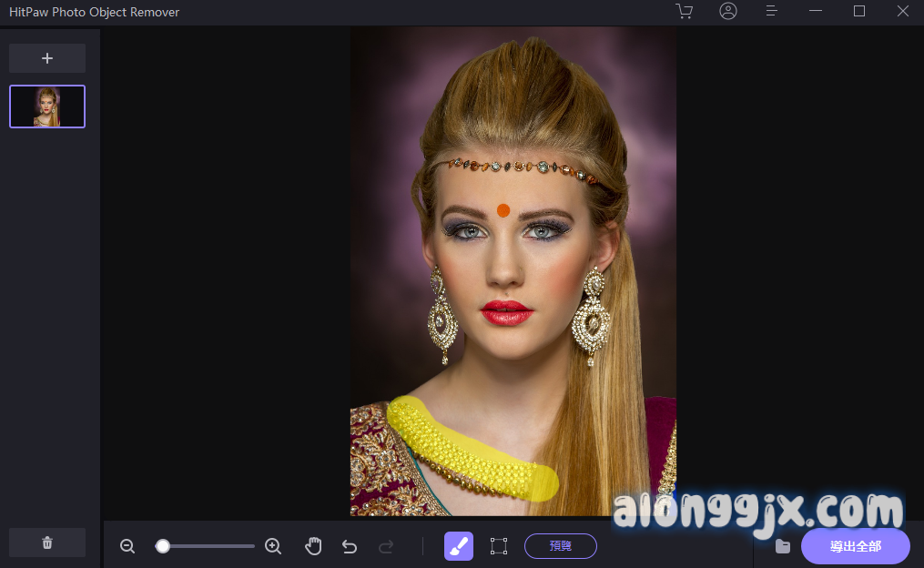
Task: Click the zoom slider handle
Action: tap(163, 546)
